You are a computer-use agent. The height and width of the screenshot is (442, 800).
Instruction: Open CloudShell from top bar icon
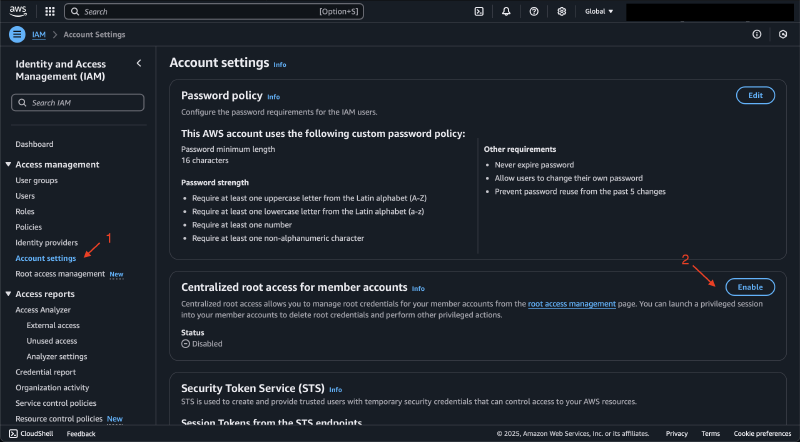coord(479,11)
